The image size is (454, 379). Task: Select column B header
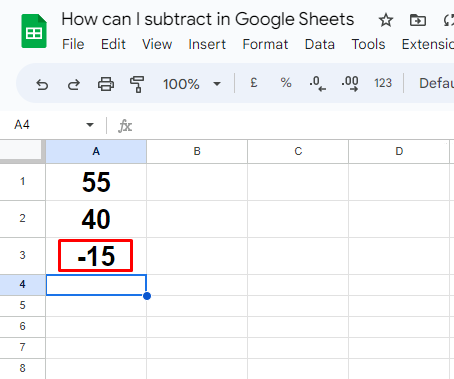(197, 152)
